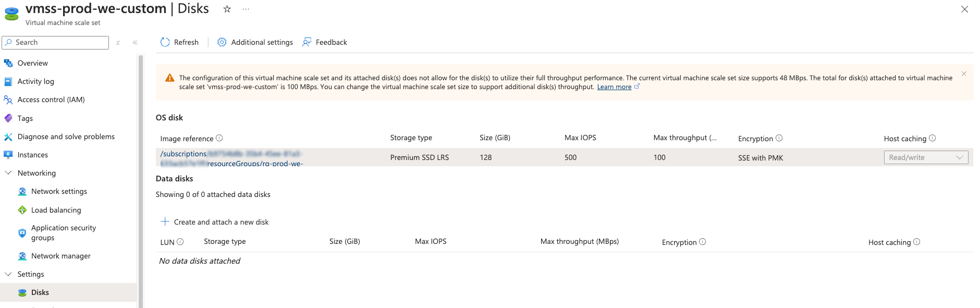Open Additional settings gear icon
This screenshot has height=308, width=980.
pos(222,42)
